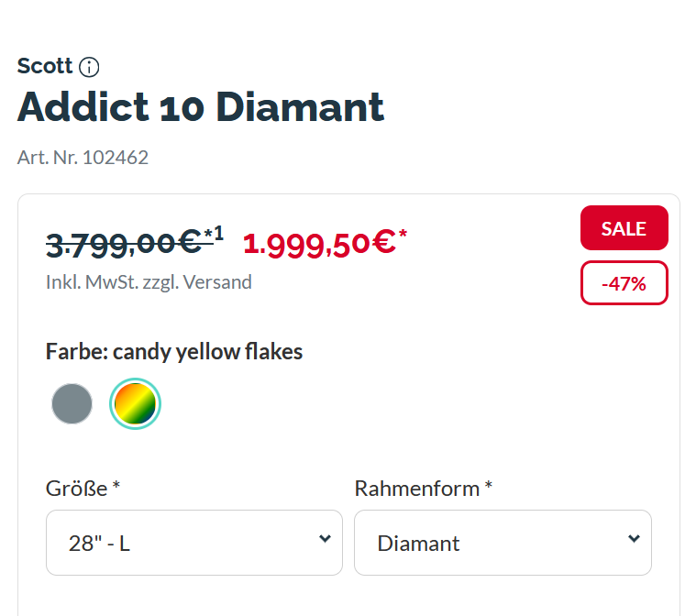Open the Rahmenform dropdown

[x=503, y=543]
